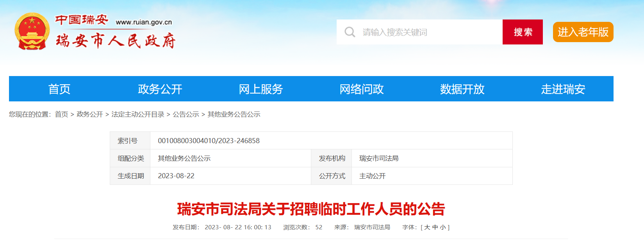Image resolution: width=644 pixels, height=241 pixels.
Task: Click the 索引号 label cell
Action: (x=130, y=141)
